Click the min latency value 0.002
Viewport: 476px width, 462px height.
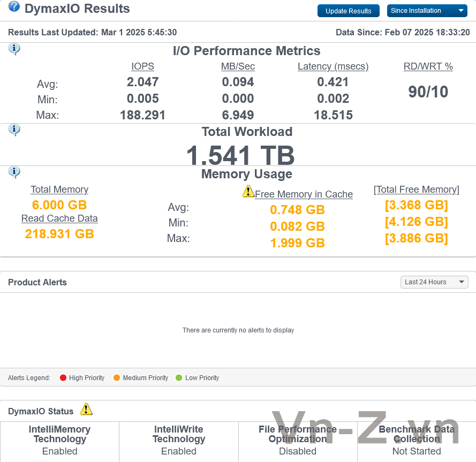click(x=333, y=99)
